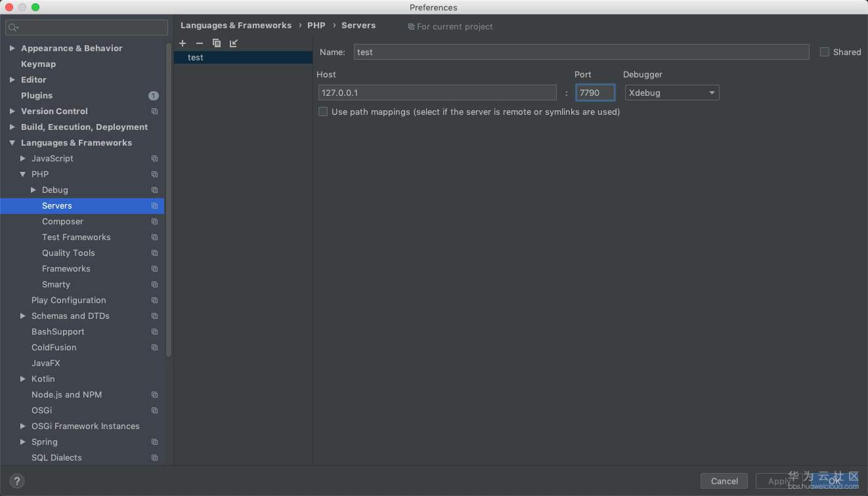The width and height of the screenshot is (868, 496).
Task: Enable the Use path mappings checkbox
Action: point(323,112)
